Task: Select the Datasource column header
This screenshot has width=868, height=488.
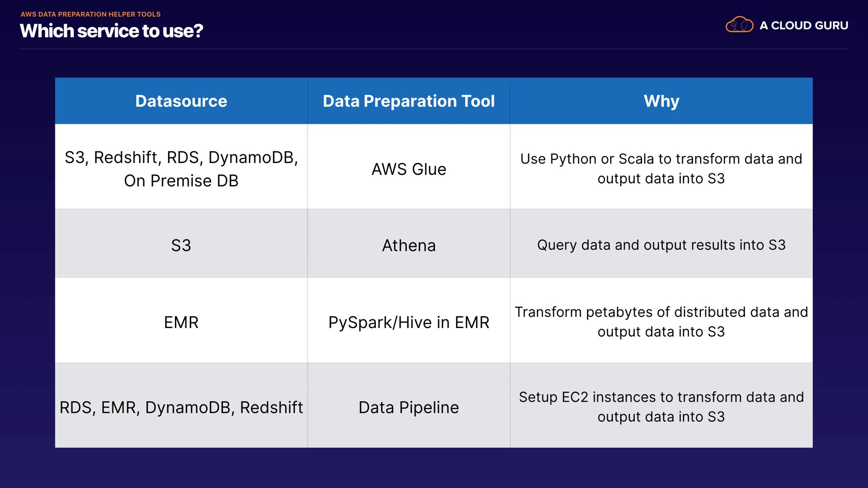Action: 181,101
